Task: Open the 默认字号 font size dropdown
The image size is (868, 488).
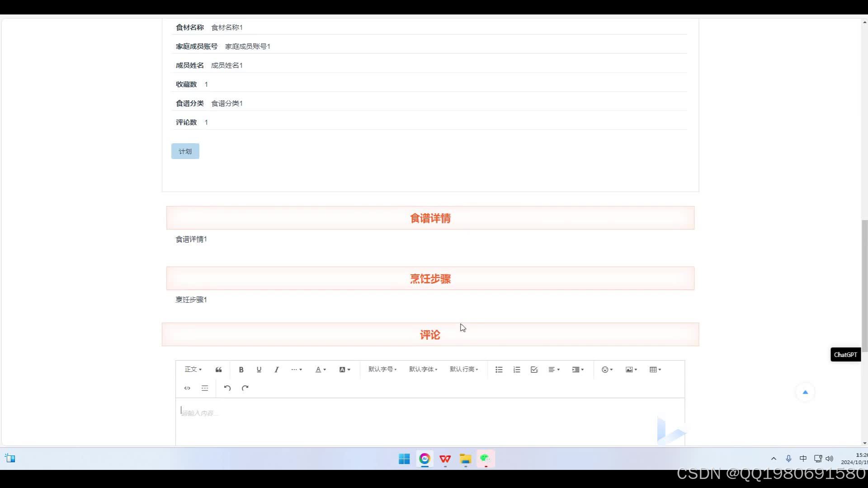Action: coord(382,370)
